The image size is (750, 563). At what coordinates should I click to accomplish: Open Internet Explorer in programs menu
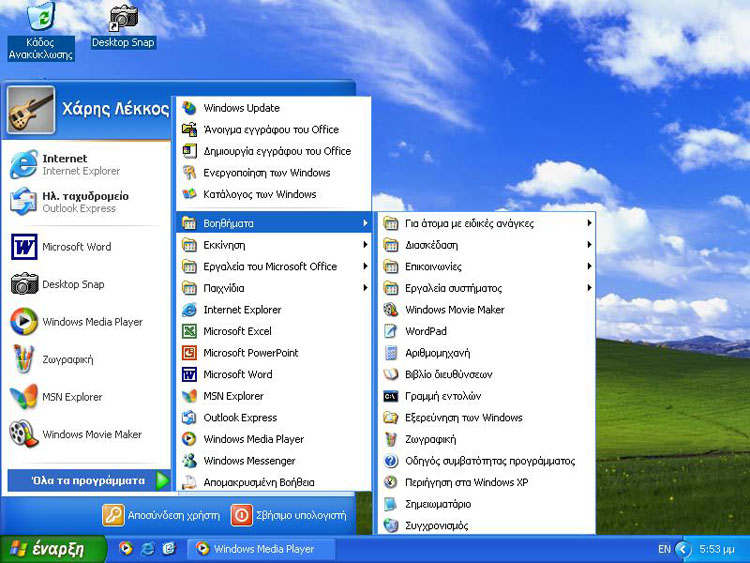pos(274,309)
